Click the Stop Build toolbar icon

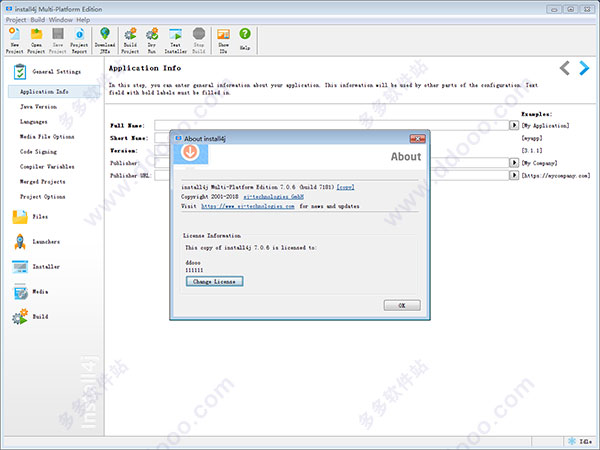point(199,40)
